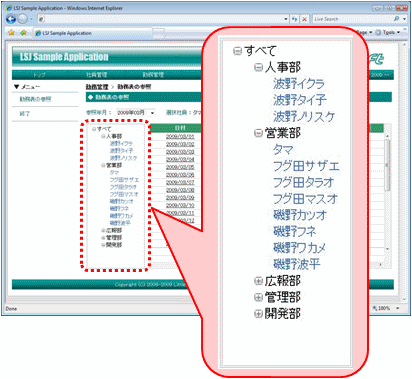The image size is (412, 379).
Task: Select the LSJ Sample Application browser tab
Action: pyautogui.click(x=93, y=33)
